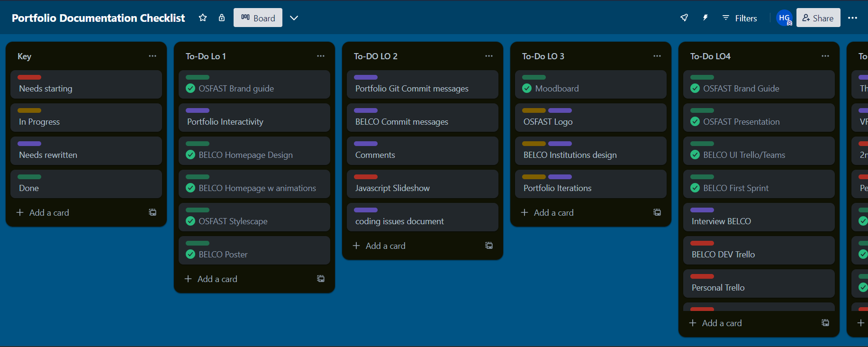Open the BELCO DEV Trello card
The height and width of the screenshot is (347, 868).
[759, 250]
